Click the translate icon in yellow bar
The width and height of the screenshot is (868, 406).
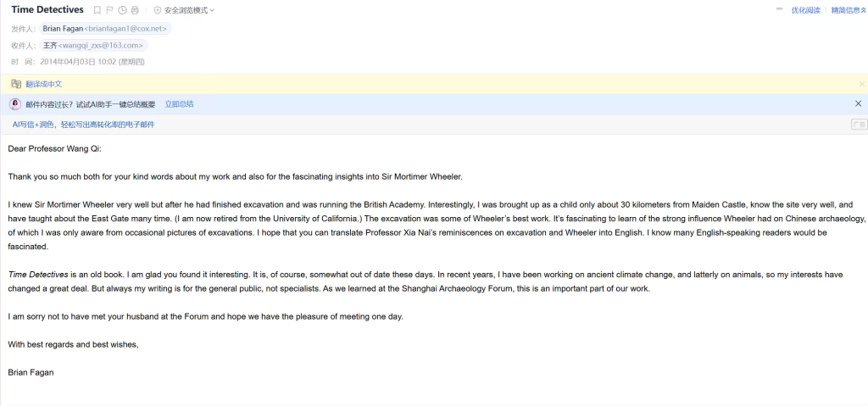point(15,84)
